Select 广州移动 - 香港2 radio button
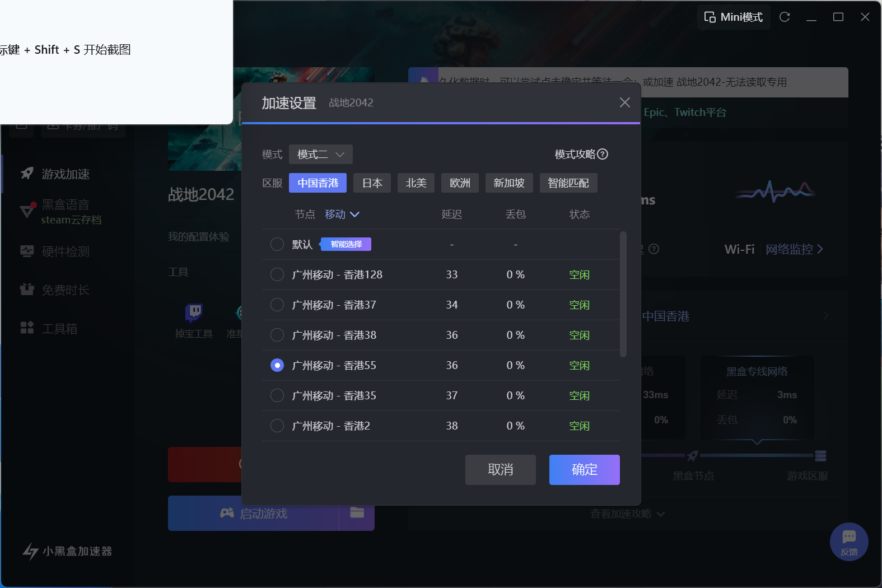The image size is (882, 588). click(x=277, y=426)
